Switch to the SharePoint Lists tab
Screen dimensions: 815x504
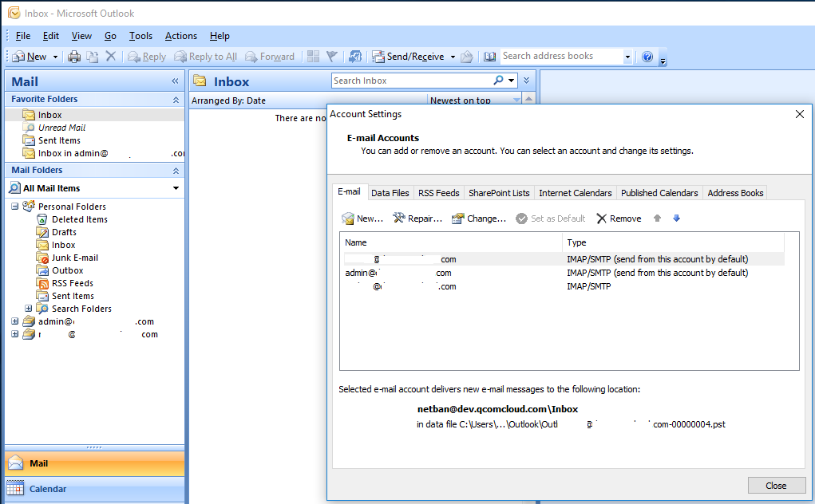[499, 193]
